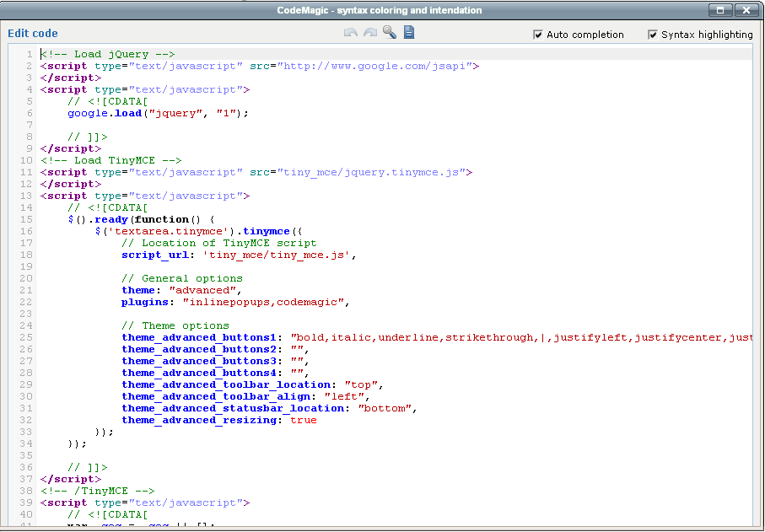Viewport: 765px width, 532px height.
Task: Click the "bottom" string value
Action: [385, 408]
